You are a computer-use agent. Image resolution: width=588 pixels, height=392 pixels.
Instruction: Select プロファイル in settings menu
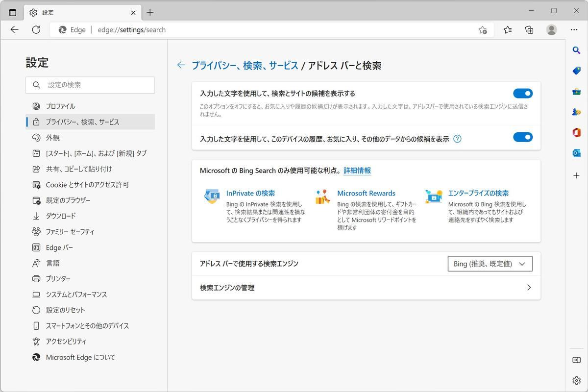[90, 106]
